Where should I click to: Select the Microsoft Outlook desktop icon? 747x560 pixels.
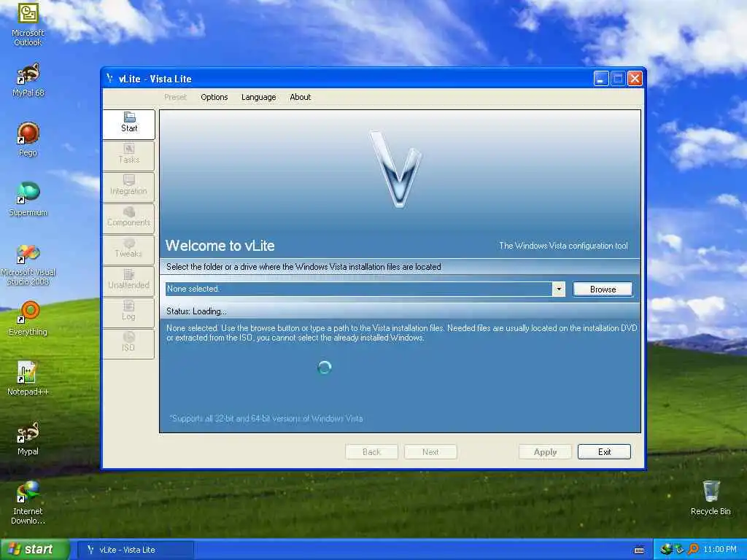(28, 24)
